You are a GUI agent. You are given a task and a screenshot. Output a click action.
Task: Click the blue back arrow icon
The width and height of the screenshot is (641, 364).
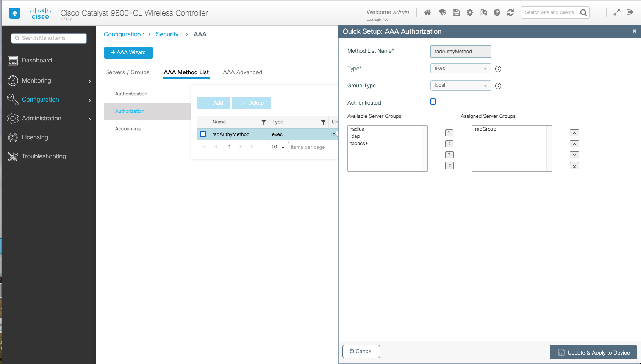[x=14, y=13]
